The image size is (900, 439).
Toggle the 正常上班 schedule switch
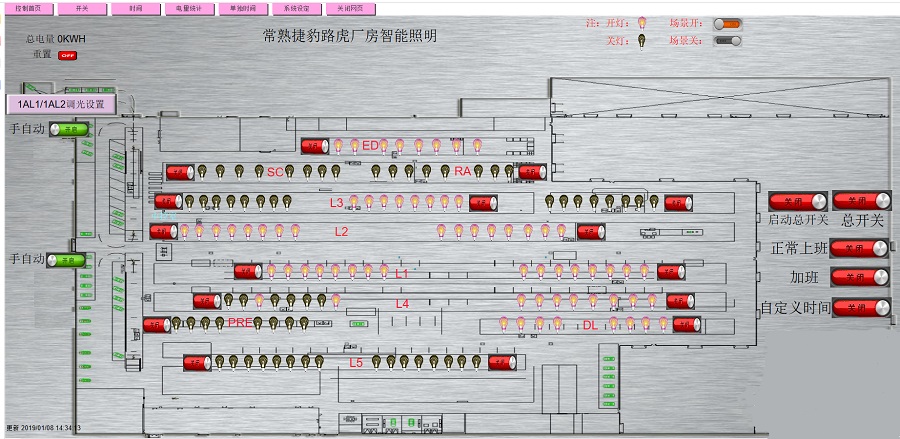click(859, 248)
